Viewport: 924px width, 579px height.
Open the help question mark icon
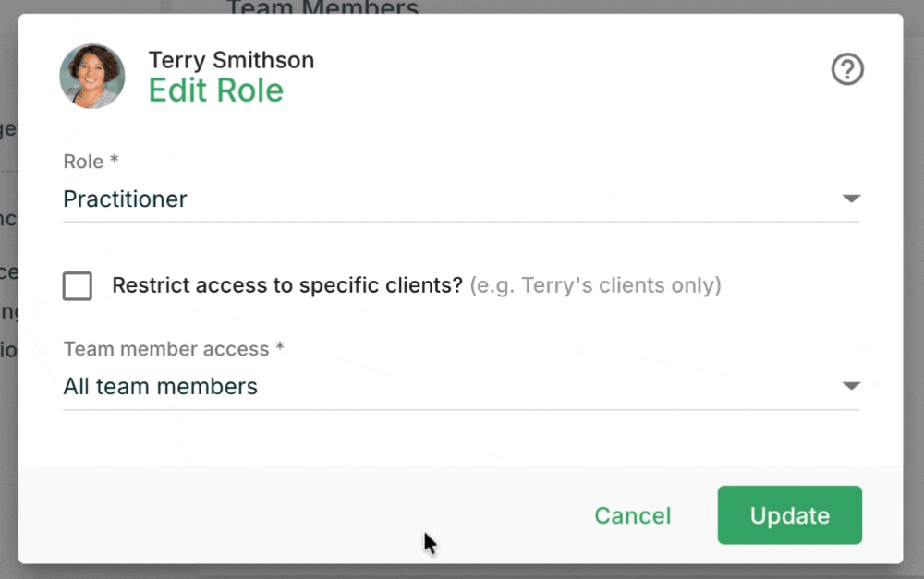tap(847, 69)
